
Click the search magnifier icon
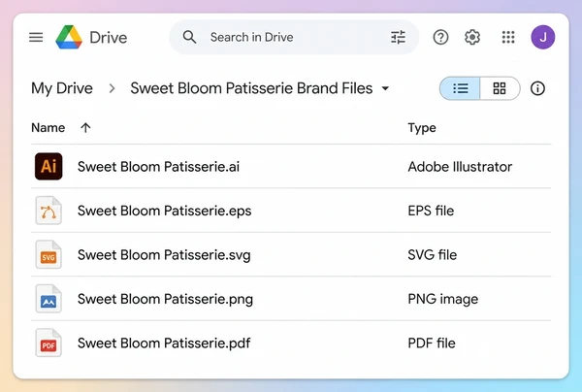pos(189,37)
